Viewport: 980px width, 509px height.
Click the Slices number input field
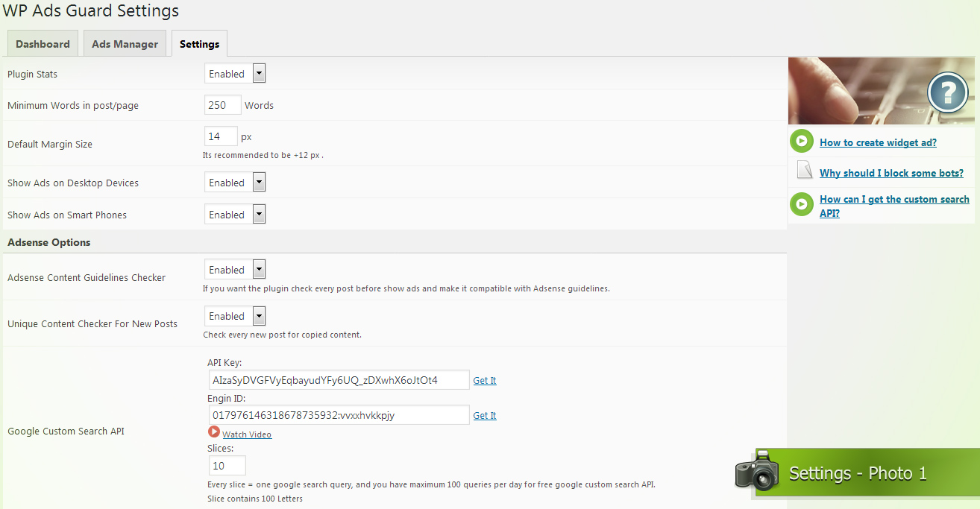pyautogui.click(x=227, y=466)
